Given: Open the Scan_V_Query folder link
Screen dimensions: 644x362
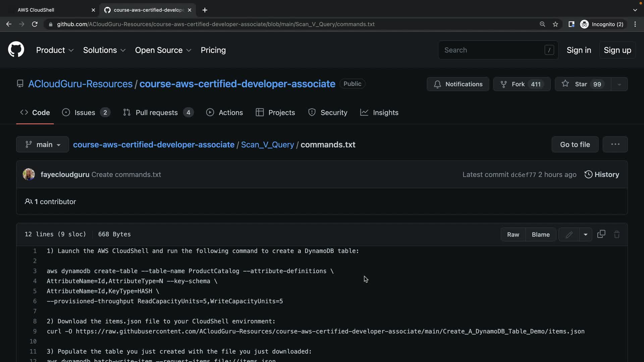Looking at the screenshot, I should pyautogui.click(x=267, y=144).
